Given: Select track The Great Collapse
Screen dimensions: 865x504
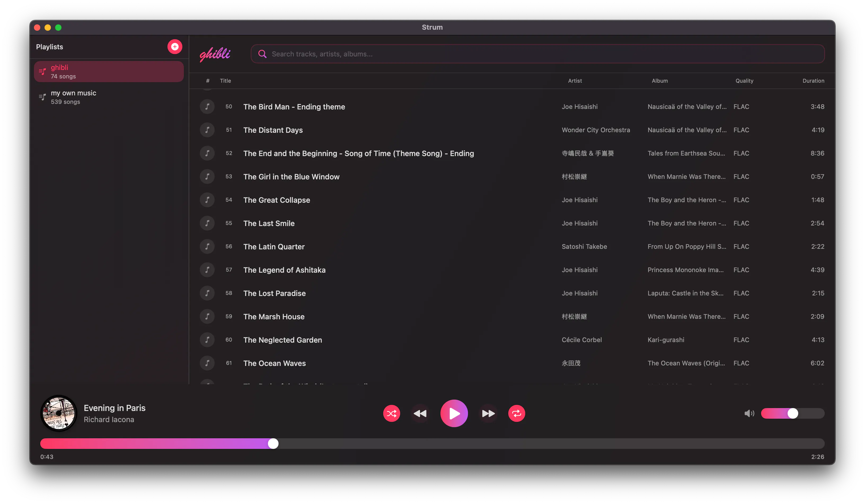Looking at the screenshot, I should tap(276, 200).
